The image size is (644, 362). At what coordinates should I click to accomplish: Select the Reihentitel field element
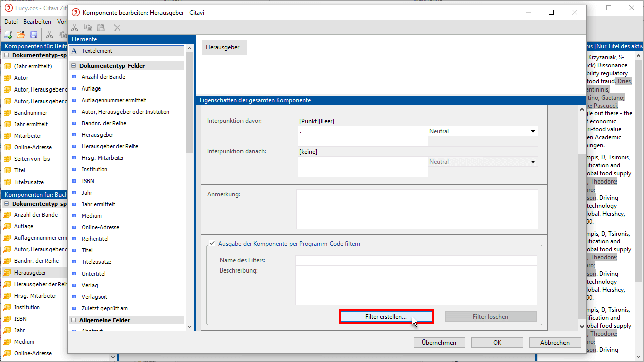coord(95,239)
